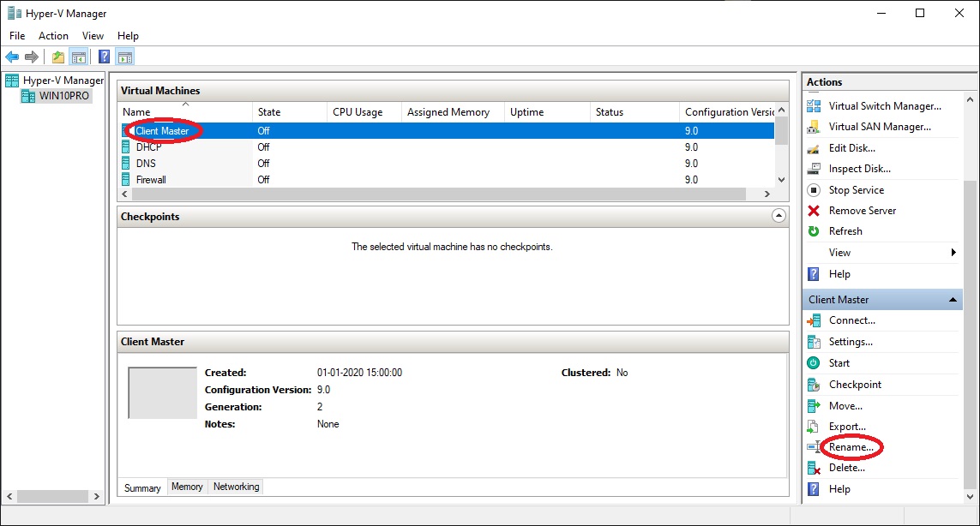
Task: Click the Forward arrow toolbar icon
Action: [31, 57]
